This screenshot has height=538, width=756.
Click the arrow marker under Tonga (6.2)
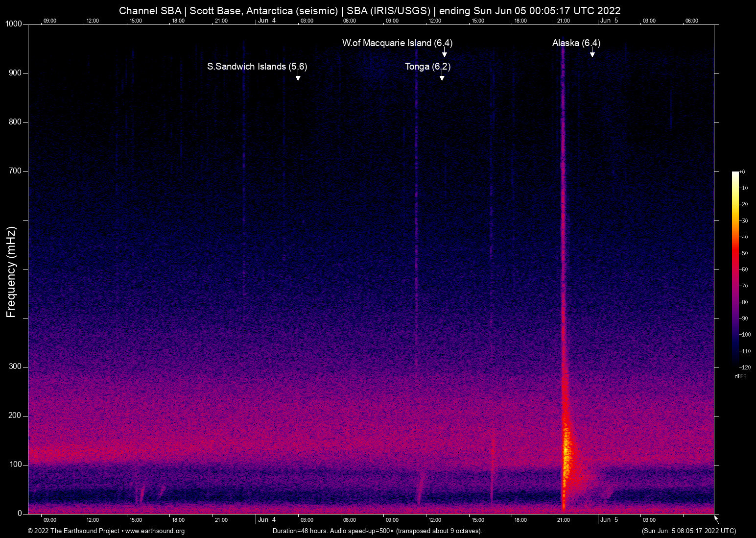(442, 77)
